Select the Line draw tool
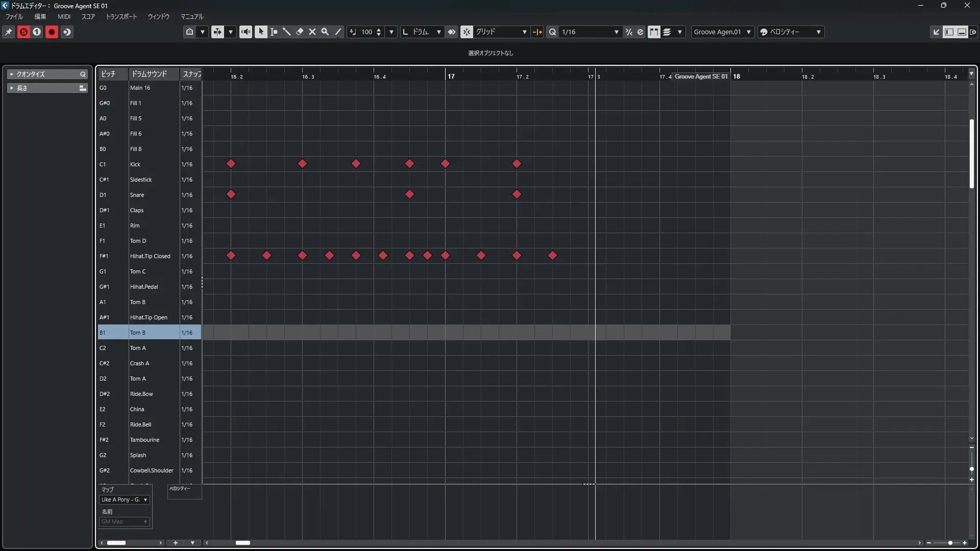 pos(338,32)
